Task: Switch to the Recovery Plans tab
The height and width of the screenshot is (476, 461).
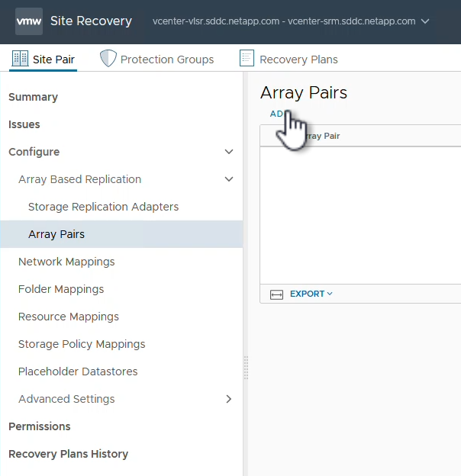Action: point(298,59)
